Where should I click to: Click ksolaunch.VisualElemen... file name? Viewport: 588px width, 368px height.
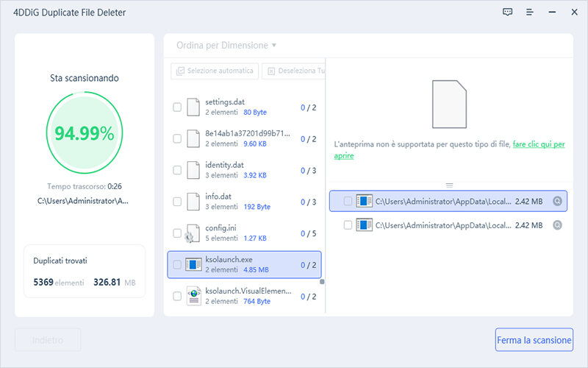(248, 291)
